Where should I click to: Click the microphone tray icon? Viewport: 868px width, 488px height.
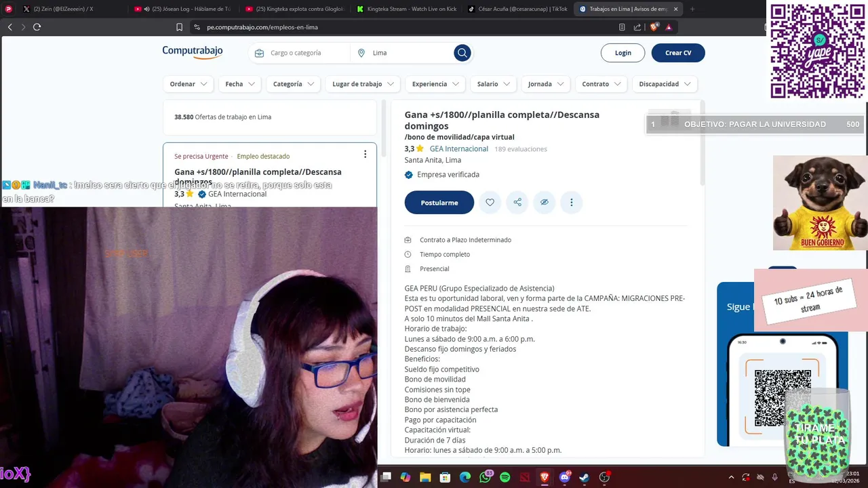tap(774, 477)
